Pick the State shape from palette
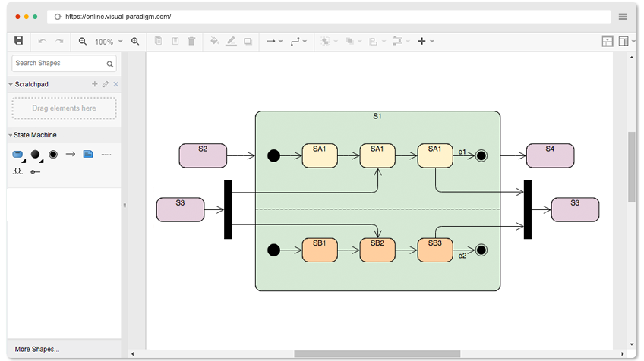644x361 pixels. pyautogui.click(x=17, y=155)
